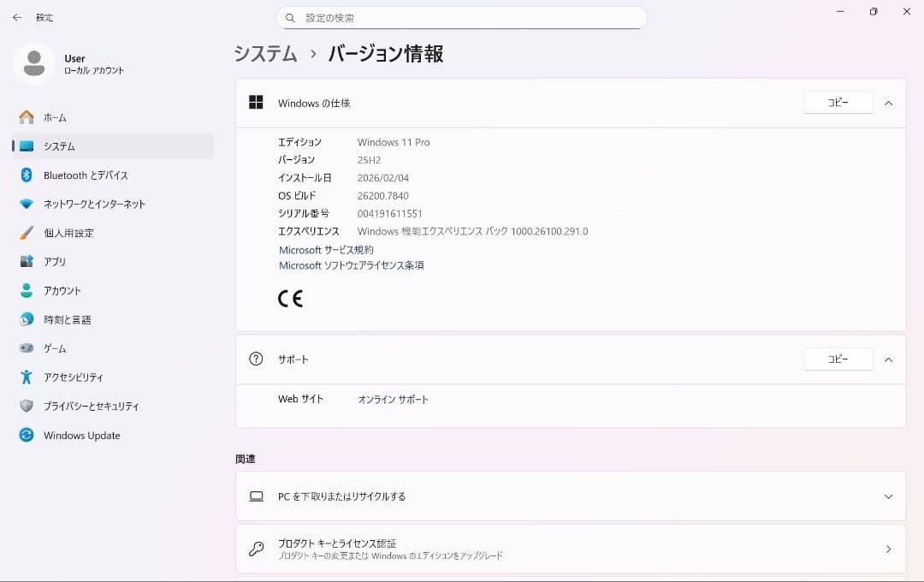Click the search magnifier icon

tap(290, 18)
